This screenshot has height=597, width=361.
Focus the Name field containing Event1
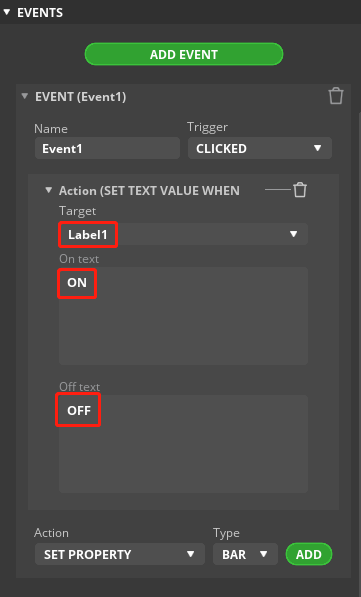[x=107, y=148]
